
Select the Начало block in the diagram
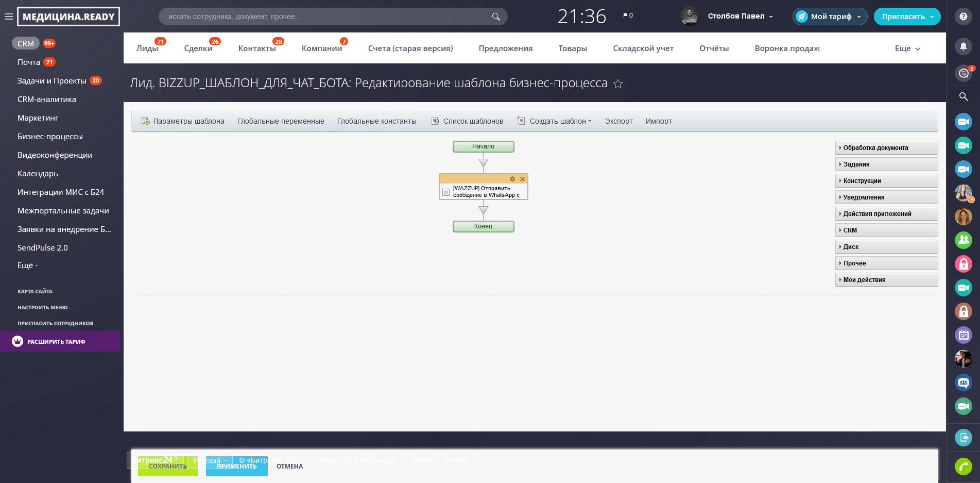(483, 146)
